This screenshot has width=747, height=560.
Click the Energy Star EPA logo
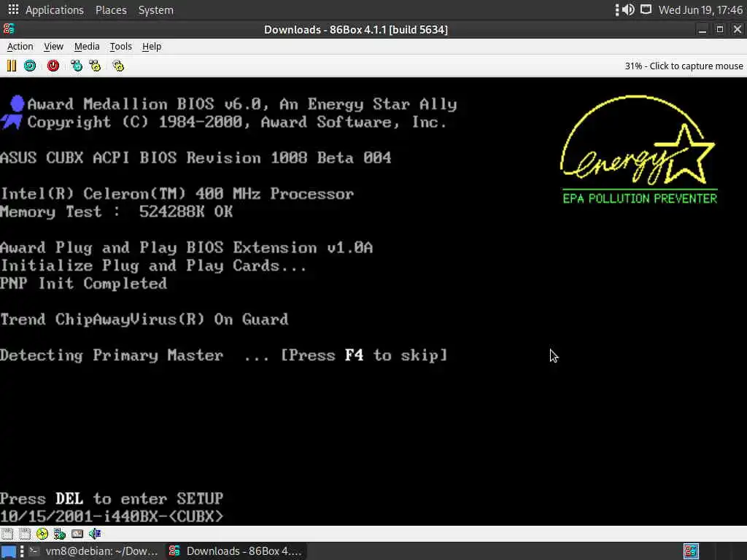pyautogui.click(x=639, y=149)
